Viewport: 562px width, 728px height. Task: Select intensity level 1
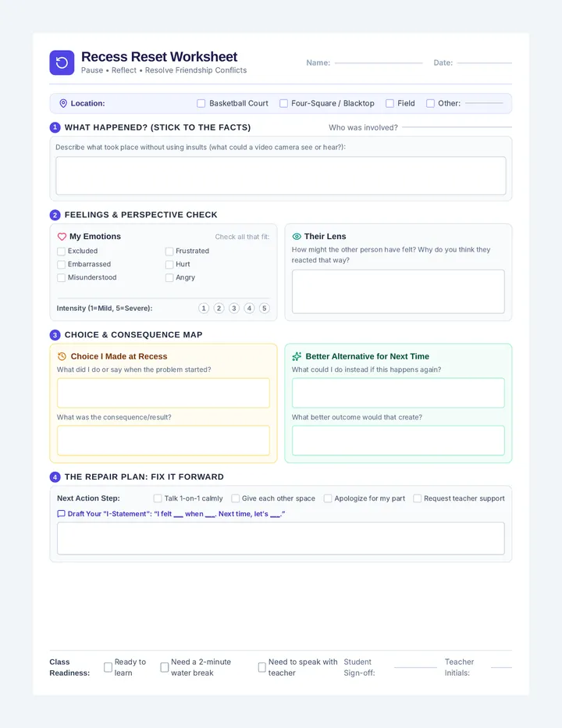204,309
